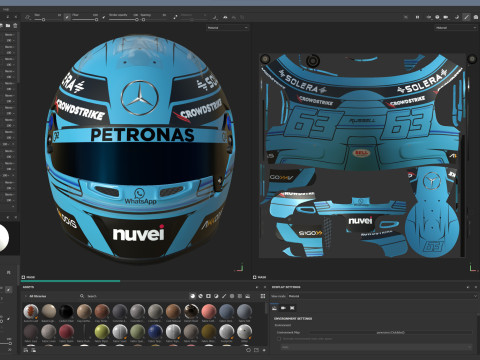480x360 pixels.
Task: Change Assets panel grid view size
Action: pyautogui.click(x=263, y=296)
